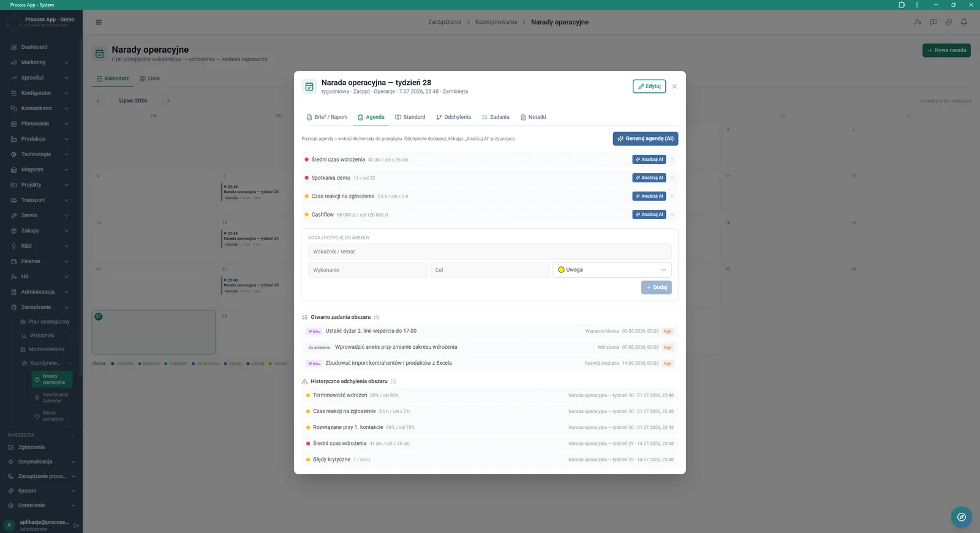Image resolution: width=980 pixels, height=533 pixels.
Task: Expand the Marketing sidebar section
Action: (x=41, y=62)
